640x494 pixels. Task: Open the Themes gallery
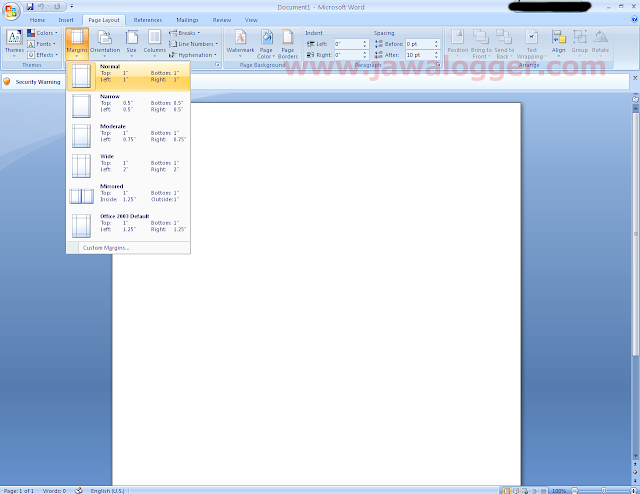(x=14, y=43)
